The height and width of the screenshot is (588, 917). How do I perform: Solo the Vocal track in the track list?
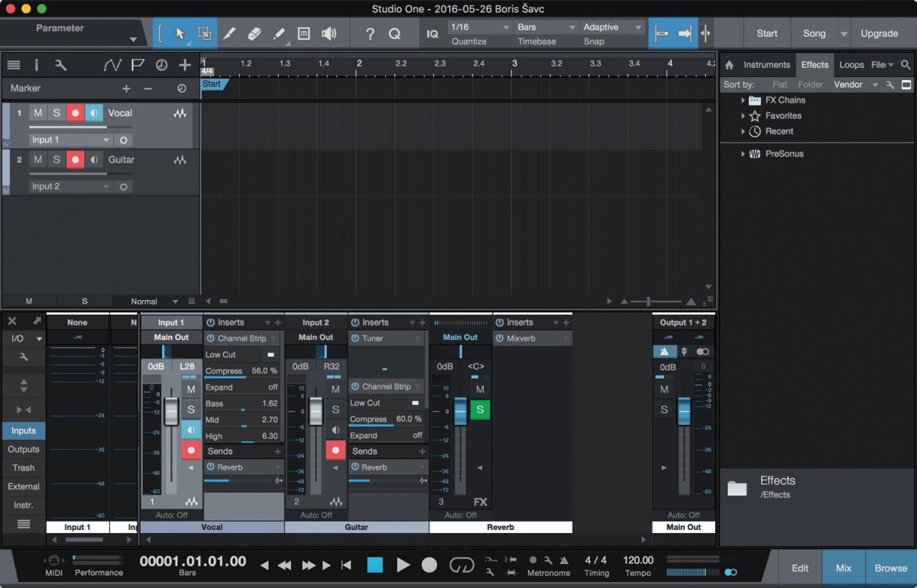click(x=57, y=113)
